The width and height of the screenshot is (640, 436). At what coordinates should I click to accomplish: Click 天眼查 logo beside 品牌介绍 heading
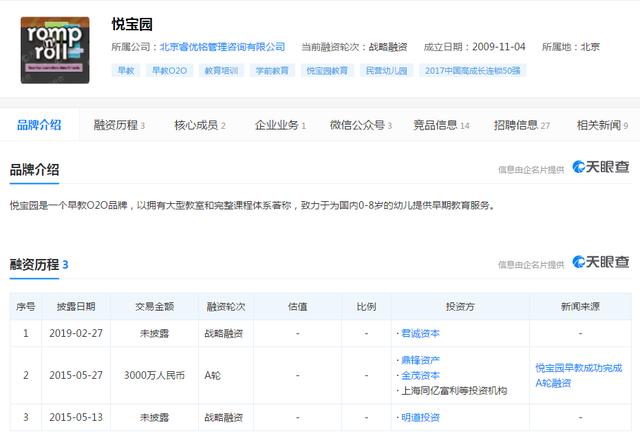coord(600,167)
